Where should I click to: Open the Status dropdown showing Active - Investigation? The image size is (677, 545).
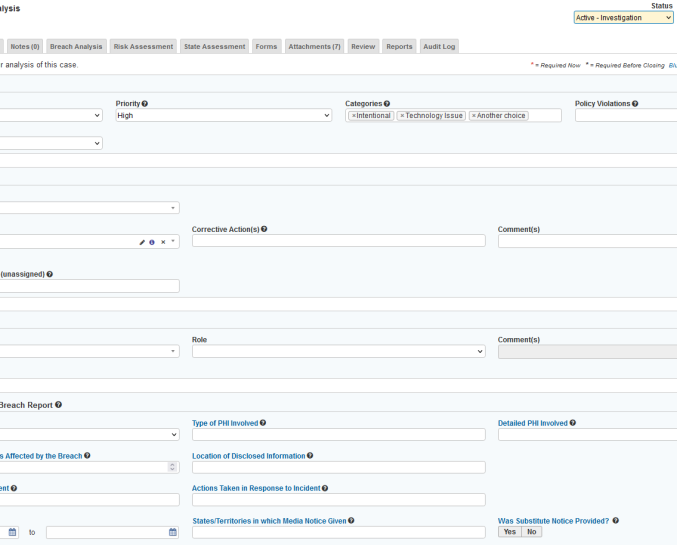623,17
